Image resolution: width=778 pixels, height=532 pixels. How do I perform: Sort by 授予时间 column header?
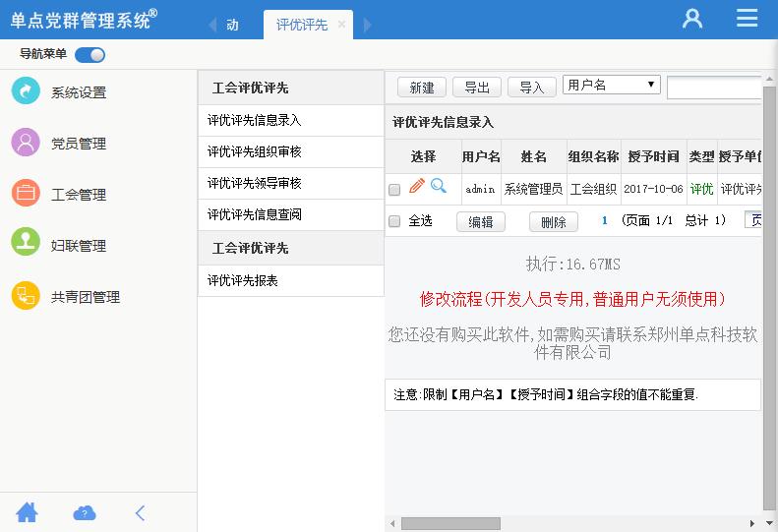653,156
